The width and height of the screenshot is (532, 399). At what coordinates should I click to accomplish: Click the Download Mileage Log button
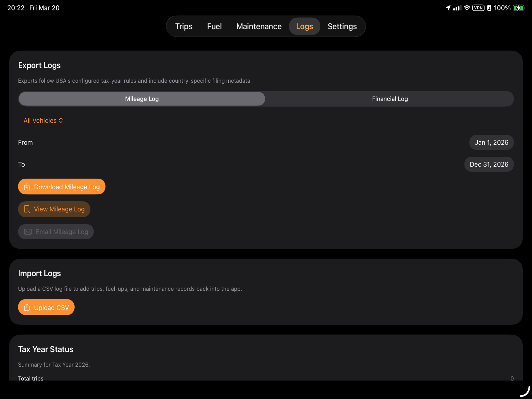pyautogui.click(x=62, y=187)
